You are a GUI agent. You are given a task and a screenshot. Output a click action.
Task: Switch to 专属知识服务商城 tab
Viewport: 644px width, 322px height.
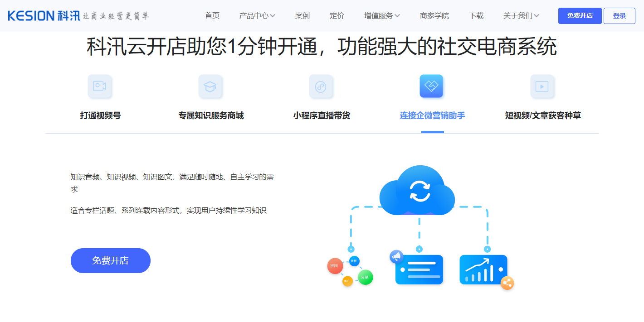click(x=211, y=115)
